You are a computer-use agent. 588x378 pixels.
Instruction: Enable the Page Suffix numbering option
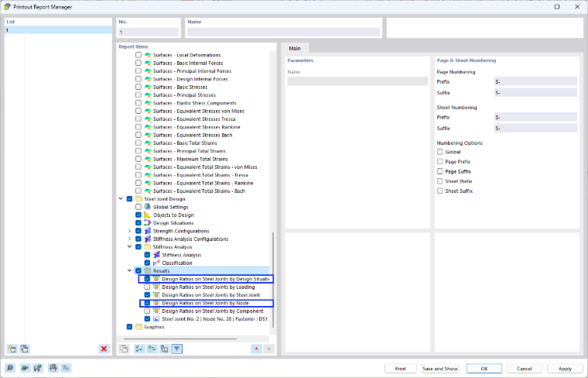pos(440,171)
